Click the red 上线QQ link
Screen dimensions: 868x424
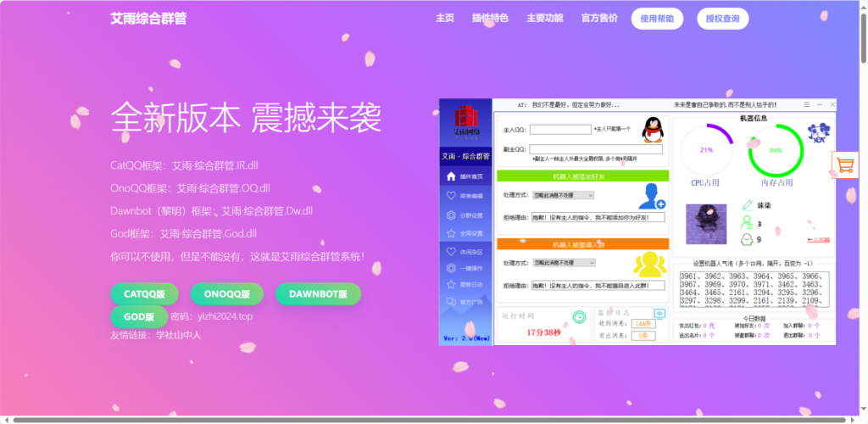coord(818,240)
